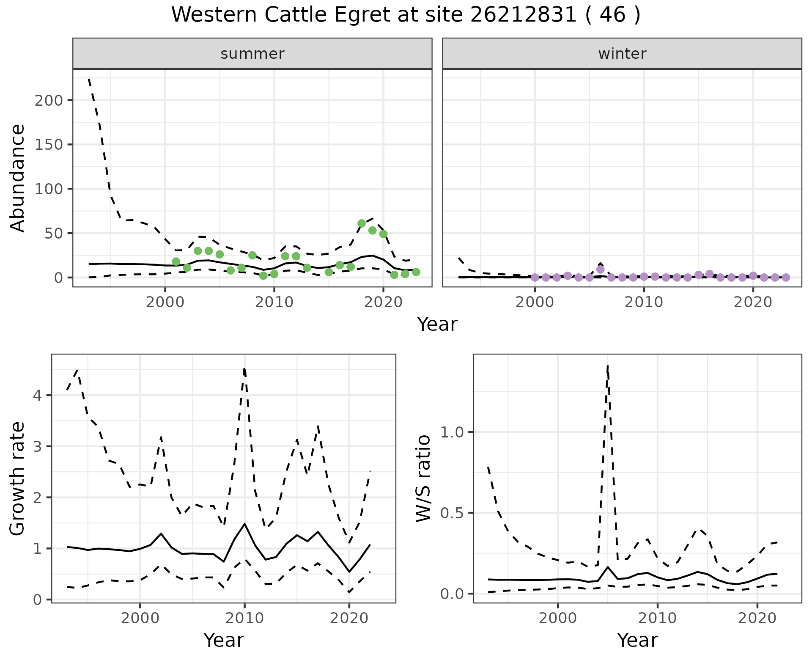Click the 'Year' label below Growth rate plot

[223, 640]
